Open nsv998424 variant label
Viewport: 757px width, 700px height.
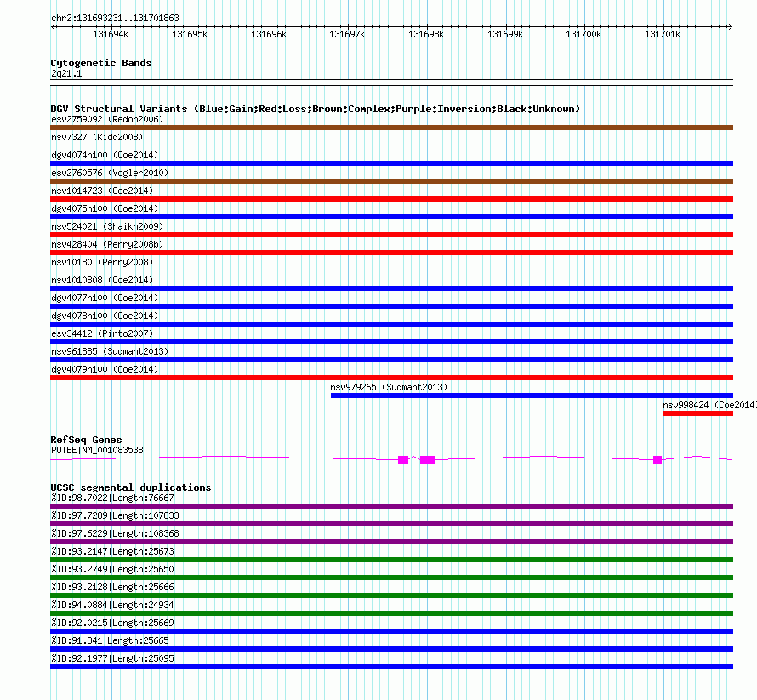click(x=709, y=405)
